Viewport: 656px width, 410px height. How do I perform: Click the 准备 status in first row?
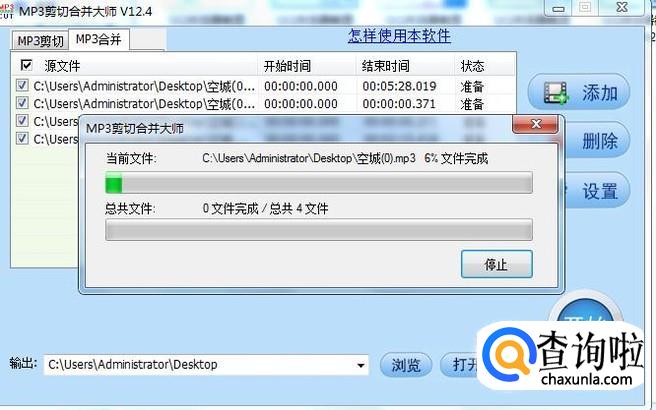[x=472, y=87]
